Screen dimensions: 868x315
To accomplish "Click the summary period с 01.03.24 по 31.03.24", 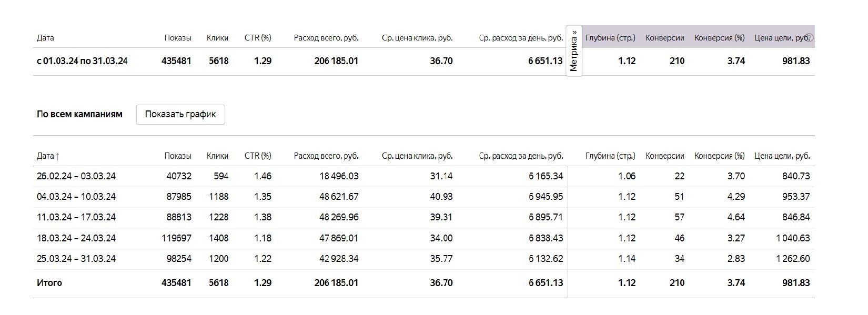I will click(82, 61).
